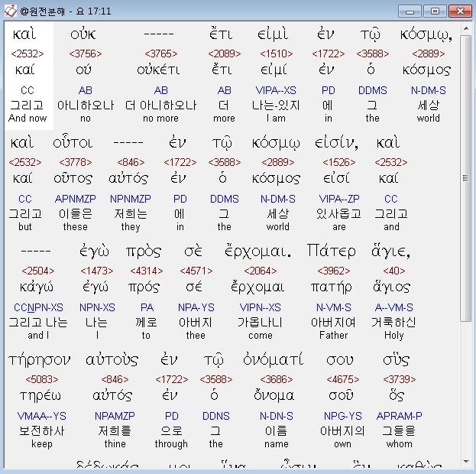Image resolution: width=476 pixels, height=474 pixels.
Task: Select the morphology code NPAMZP
Action: click(x=115, y=416)
